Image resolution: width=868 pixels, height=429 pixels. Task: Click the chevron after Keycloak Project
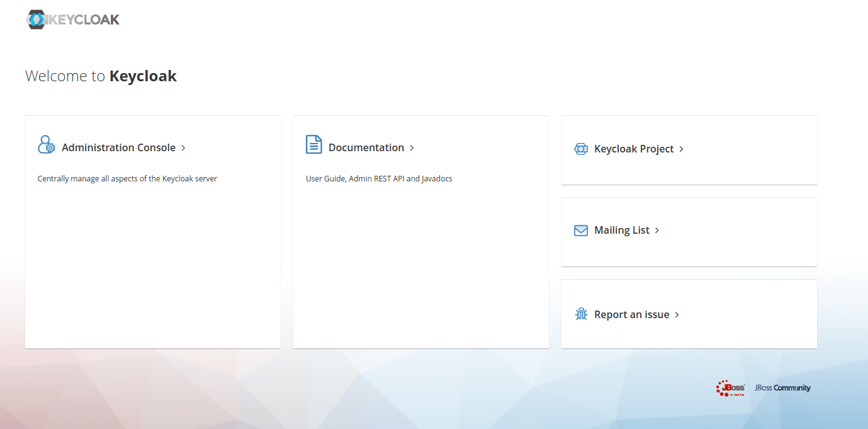[x=681, y=149]
